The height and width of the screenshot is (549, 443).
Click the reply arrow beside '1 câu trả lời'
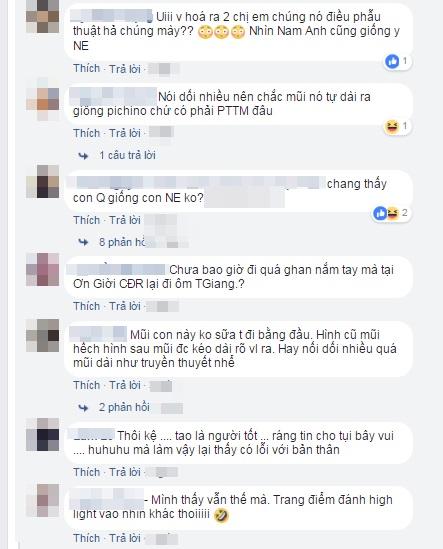pos(83,155)
